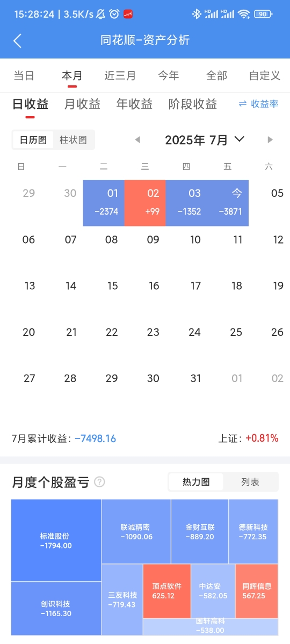Tap the back arrow in header
This screenshot has width=290, height=644.
[x=17, y=41]
